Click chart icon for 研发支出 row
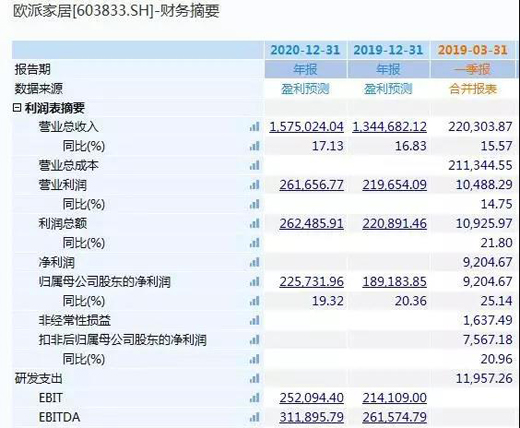 [x=254, y=379]
